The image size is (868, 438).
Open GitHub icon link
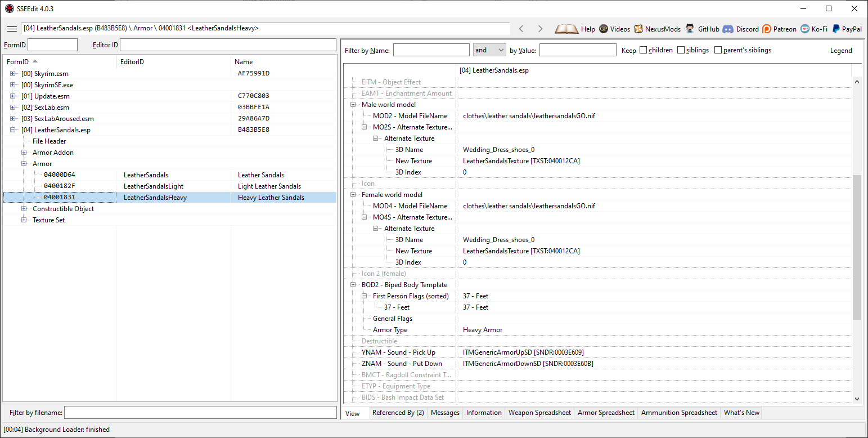click(690, 29)
